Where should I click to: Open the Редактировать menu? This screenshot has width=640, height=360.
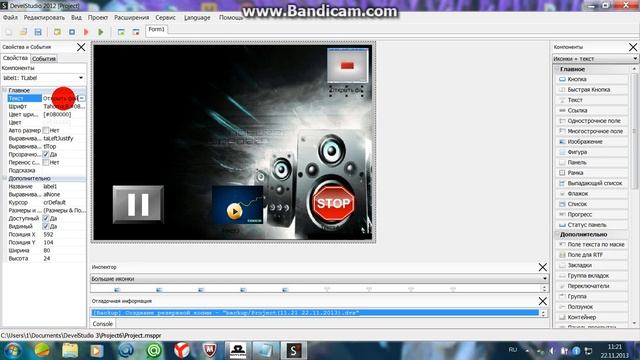(x=44, y=18)
